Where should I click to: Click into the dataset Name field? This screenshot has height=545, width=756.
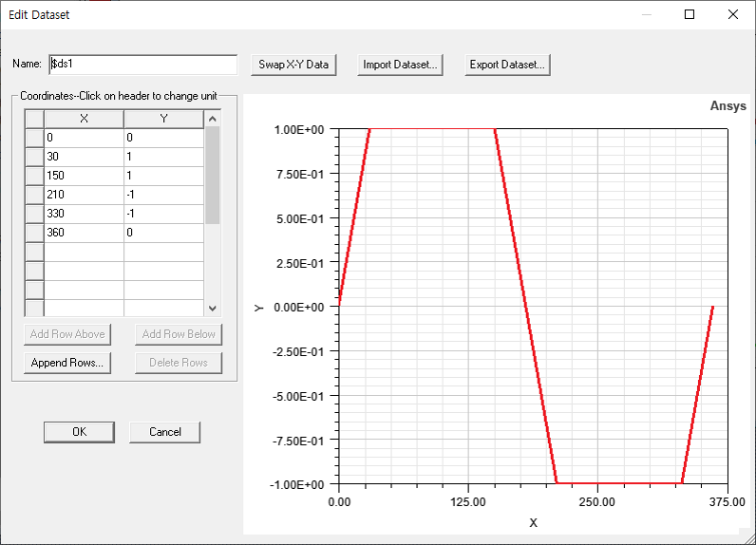click(142, 64)
